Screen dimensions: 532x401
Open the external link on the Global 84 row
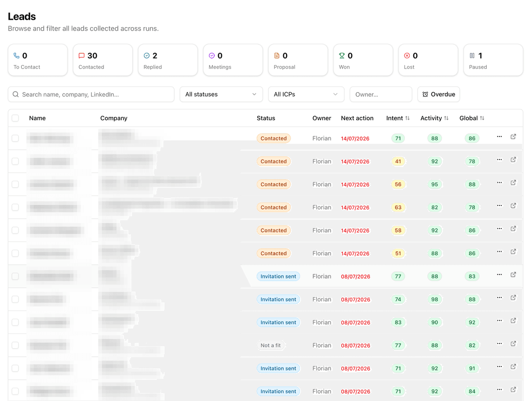pos(513,390)
